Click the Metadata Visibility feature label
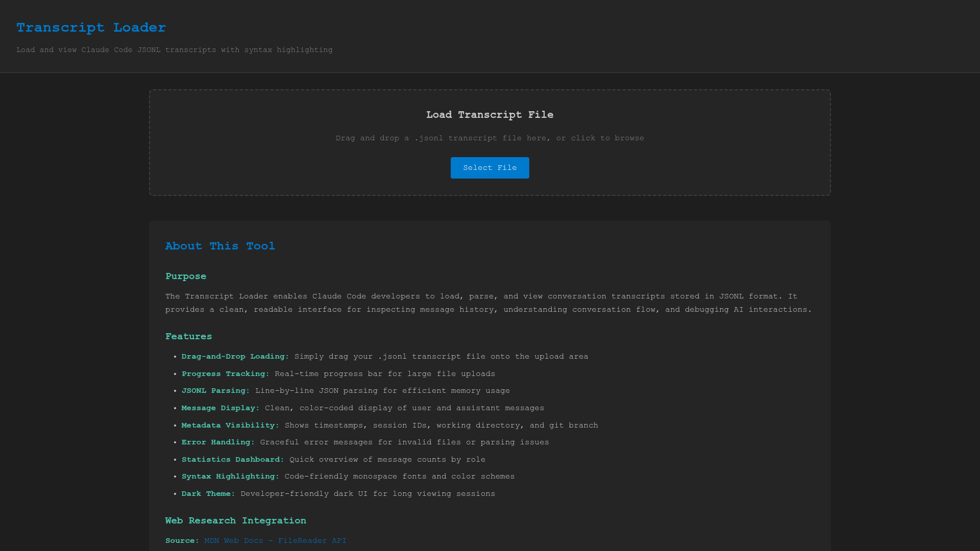Image resolution: width=980 pixels, height=551 pixels. coord(230,425)
